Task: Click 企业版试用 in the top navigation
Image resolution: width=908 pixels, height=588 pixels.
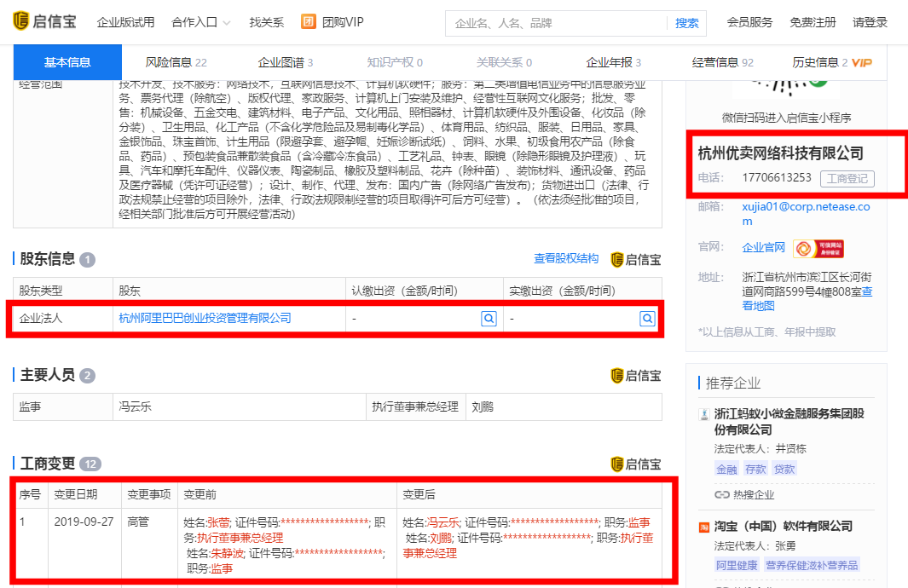Action: (x=125, y=22)
